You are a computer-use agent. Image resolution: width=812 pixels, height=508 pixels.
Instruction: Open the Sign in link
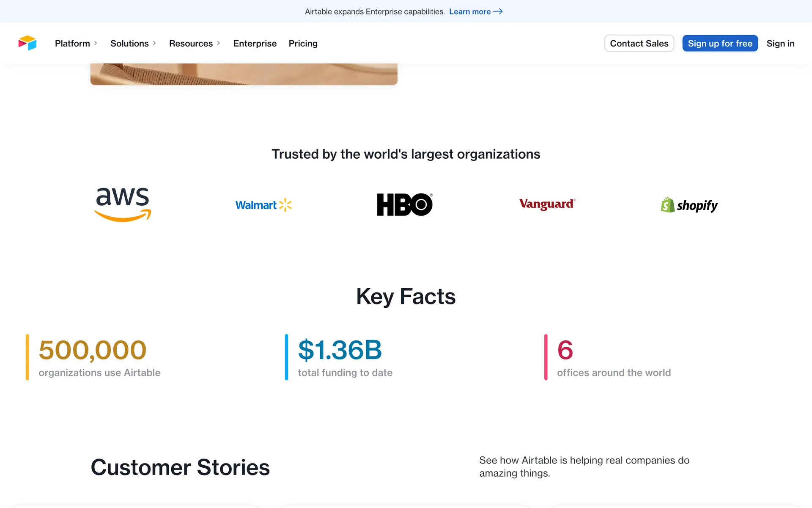tap(780, 43)
